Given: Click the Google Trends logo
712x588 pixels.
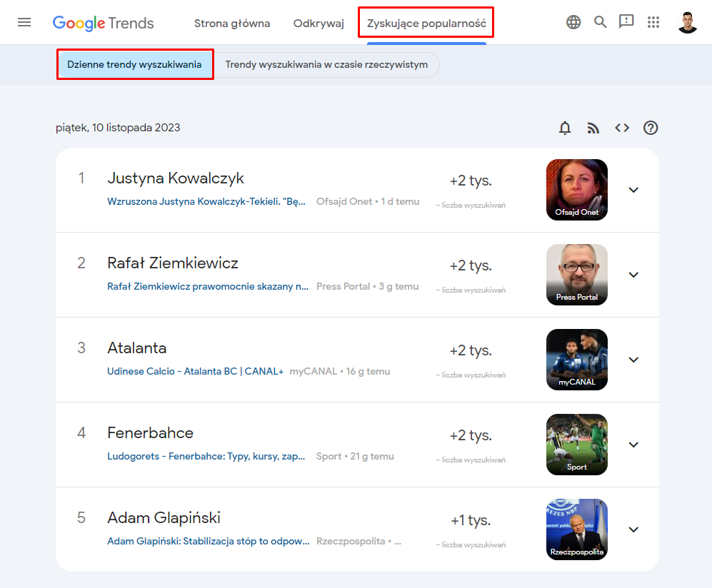Looking at the screenshot, I should (103, 23).
